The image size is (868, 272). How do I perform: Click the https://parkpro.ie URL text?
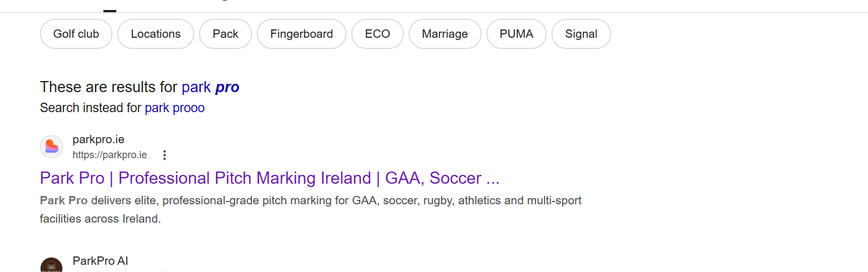[110, 155]
